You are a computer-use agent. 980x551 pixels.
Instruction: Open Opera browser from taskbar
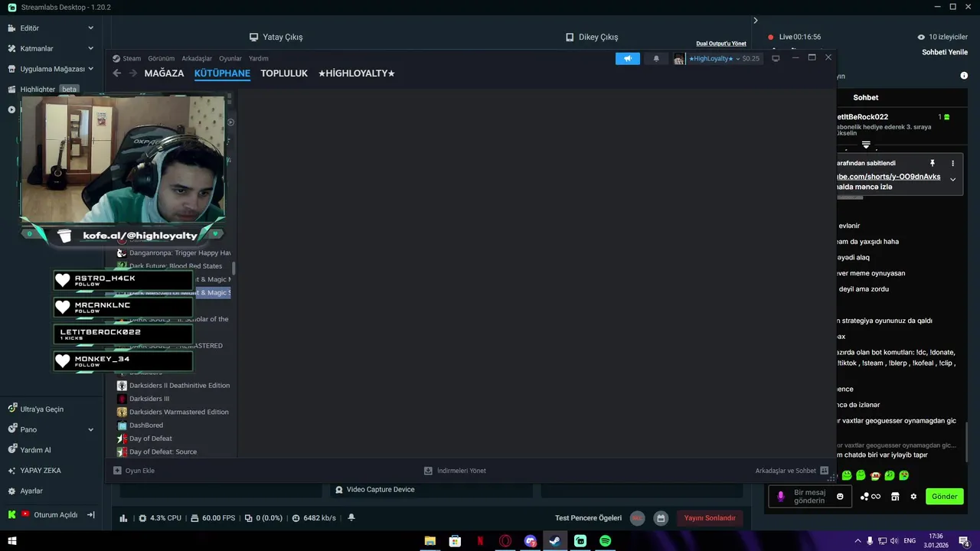[505, 541]
